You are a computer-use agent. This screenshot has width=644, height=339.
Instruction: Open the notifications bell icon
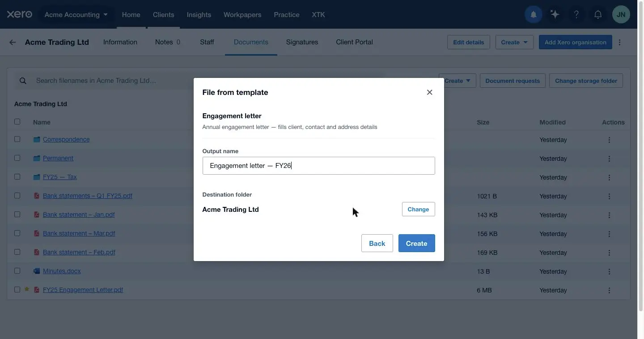pos(598,15)
